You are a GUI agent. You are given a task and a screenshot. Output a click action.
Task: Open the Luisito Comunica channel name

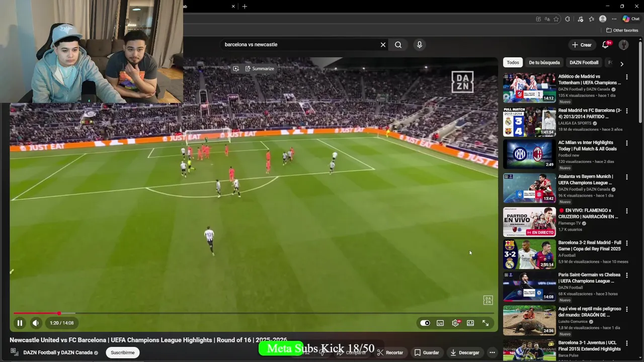[x=573, y=321]
